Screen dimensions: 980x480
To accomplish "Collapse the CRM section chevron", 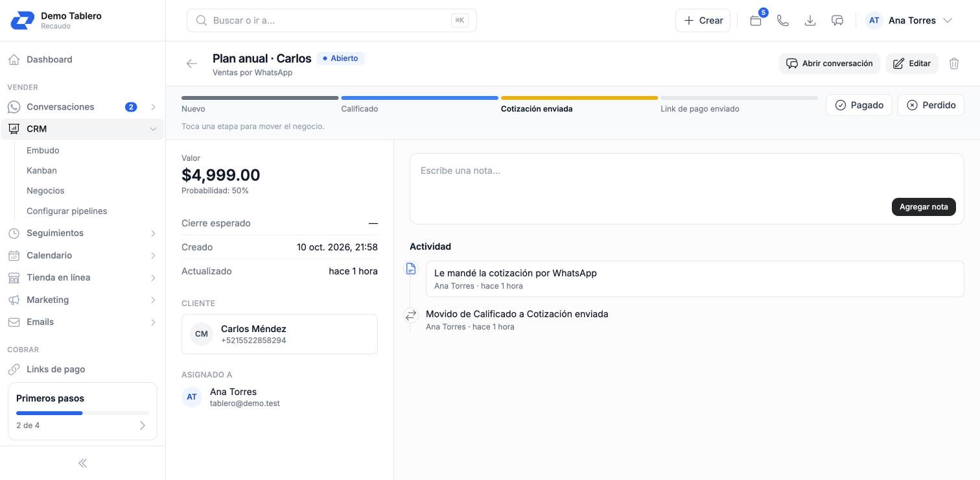I will [153, 129].
